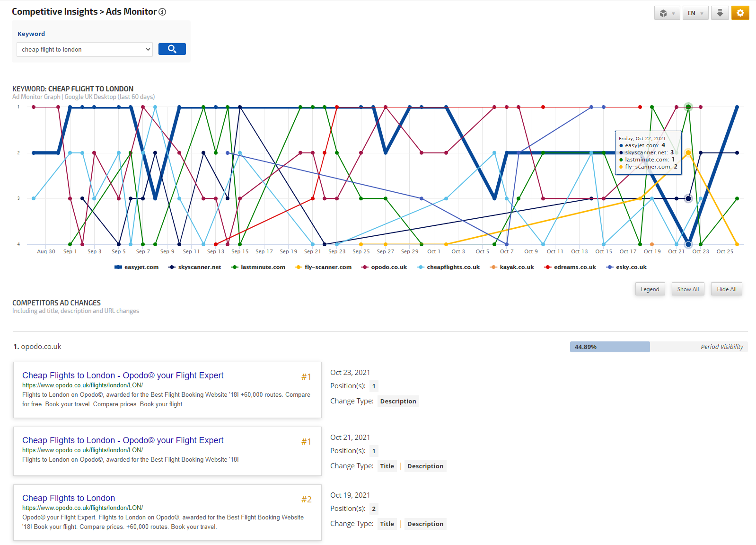Toggle opodo.co.uk legend entry

click(384, 267)
